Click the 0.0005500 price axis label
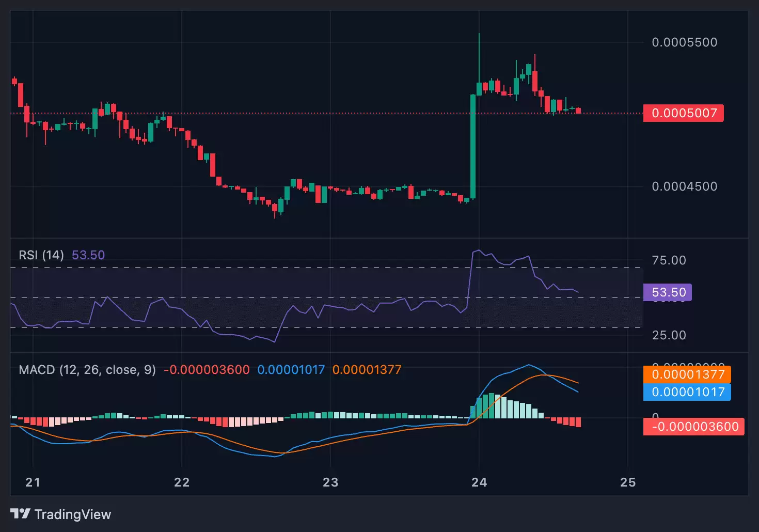 684,42
